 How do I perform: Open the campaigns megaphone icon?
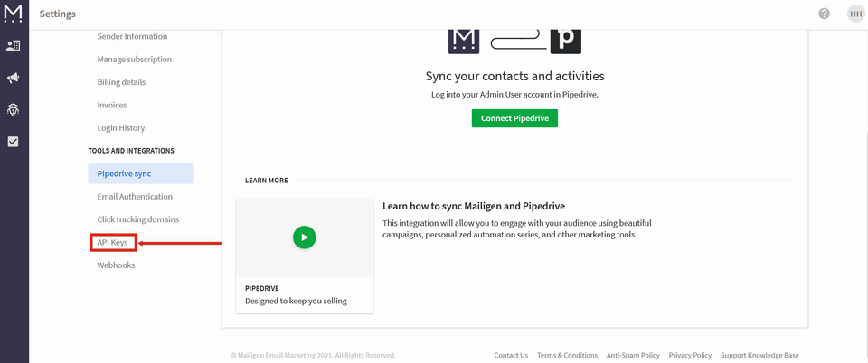14,78
